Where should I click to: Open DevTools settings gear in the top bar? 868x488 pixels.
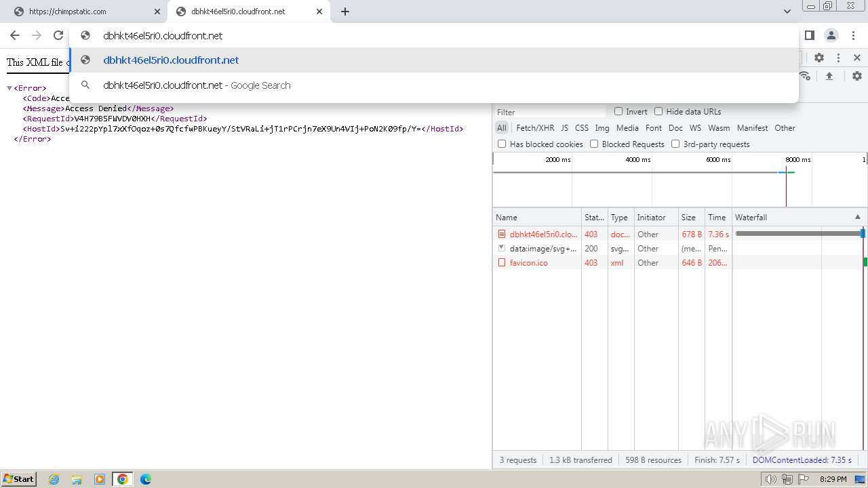[819, 58]
